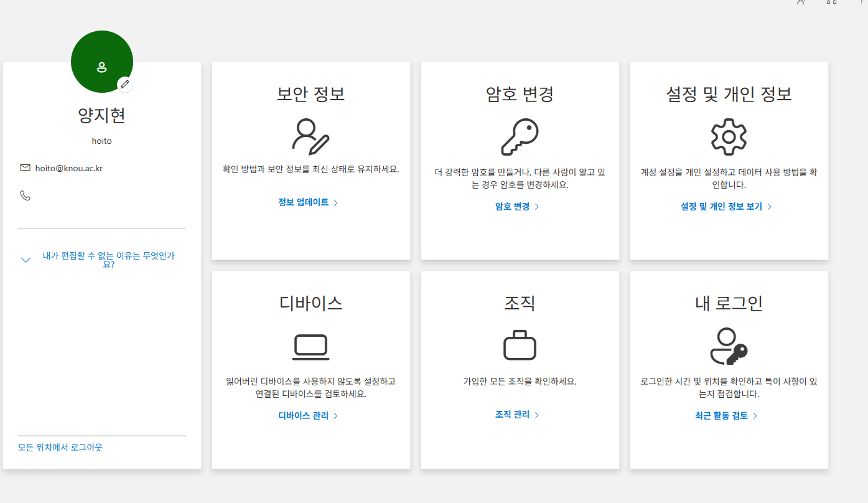Viewport: 868px width, 503px height.
Task: Click the username hoito below the name
Action: (x=102, y=141)
